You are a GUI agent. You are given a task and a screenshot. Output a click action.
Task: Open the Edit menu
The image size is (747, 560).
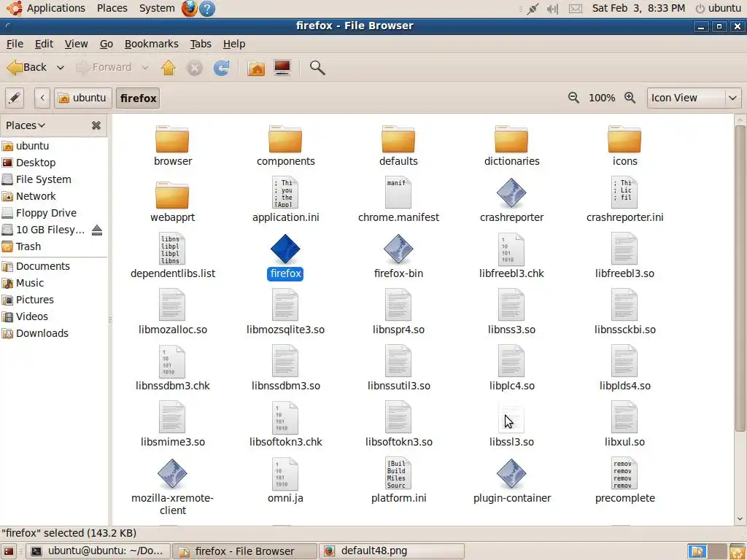(44, 44)
